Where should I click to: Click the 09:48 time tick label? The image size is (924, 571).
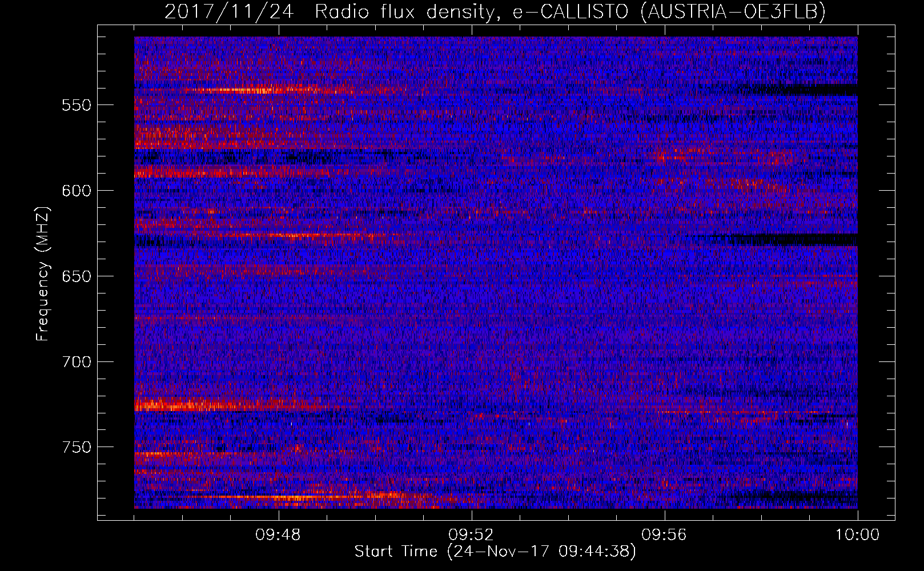(279, 535)
